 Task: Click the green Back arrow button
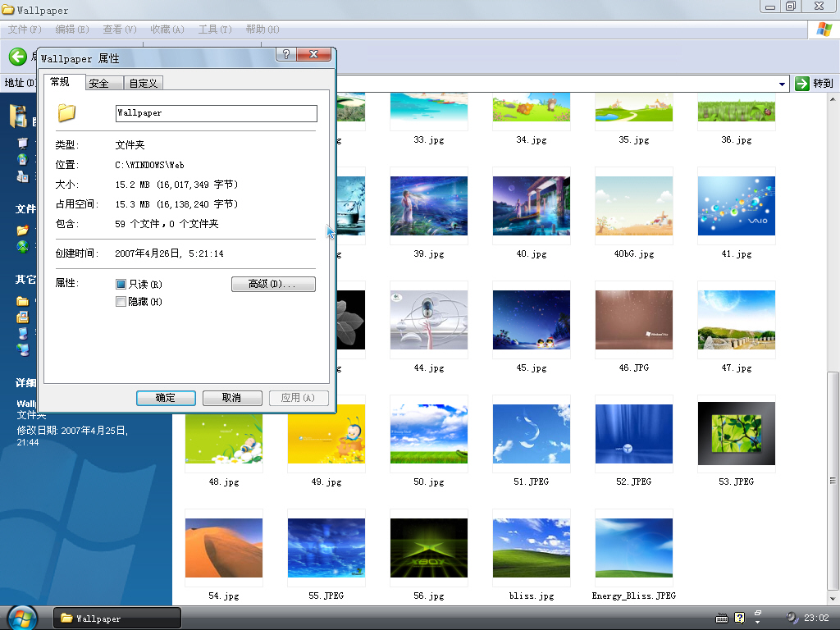[18, 57]
